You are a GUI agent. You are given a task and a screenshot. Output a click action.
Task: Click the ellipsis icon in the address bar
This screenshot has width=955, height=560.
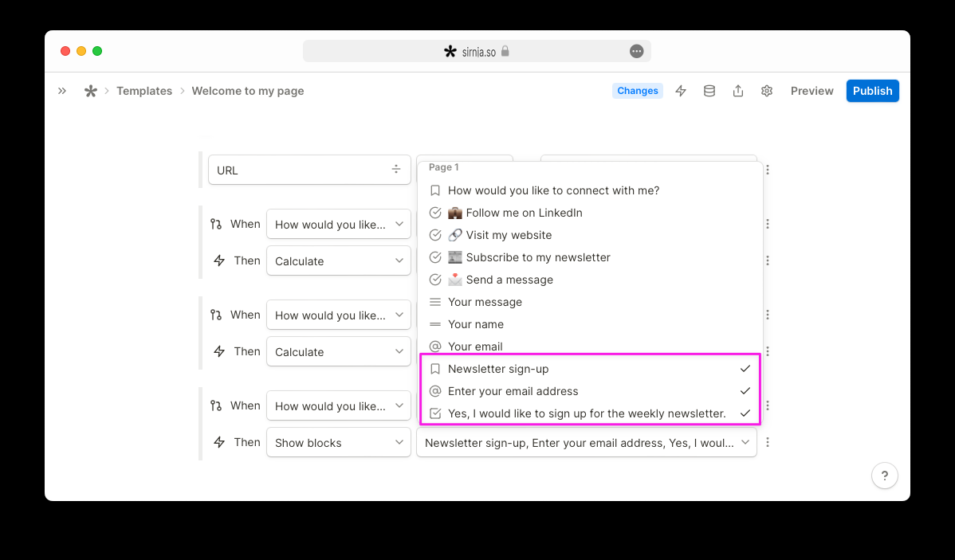[636, 51]
